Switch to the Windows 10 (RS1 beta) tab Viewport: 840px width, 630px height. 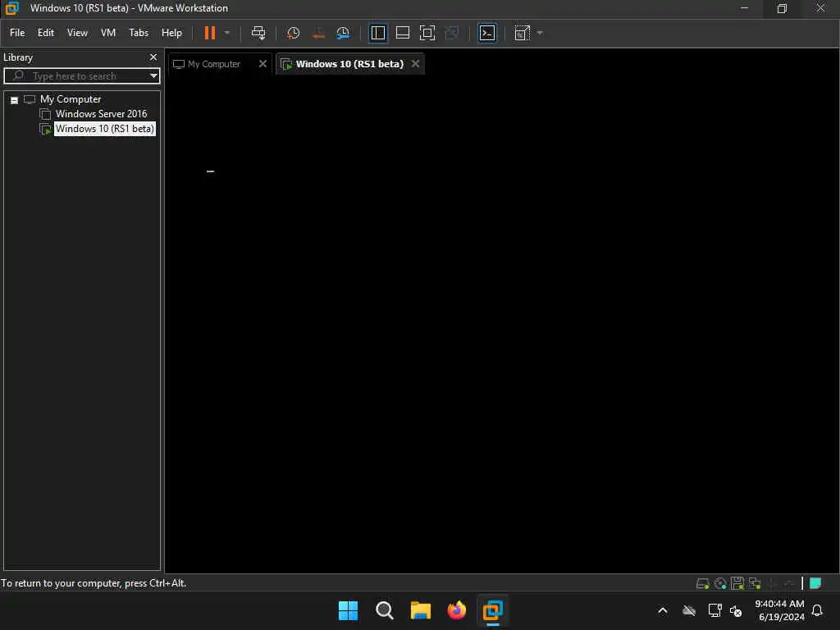tap(349, 64)
